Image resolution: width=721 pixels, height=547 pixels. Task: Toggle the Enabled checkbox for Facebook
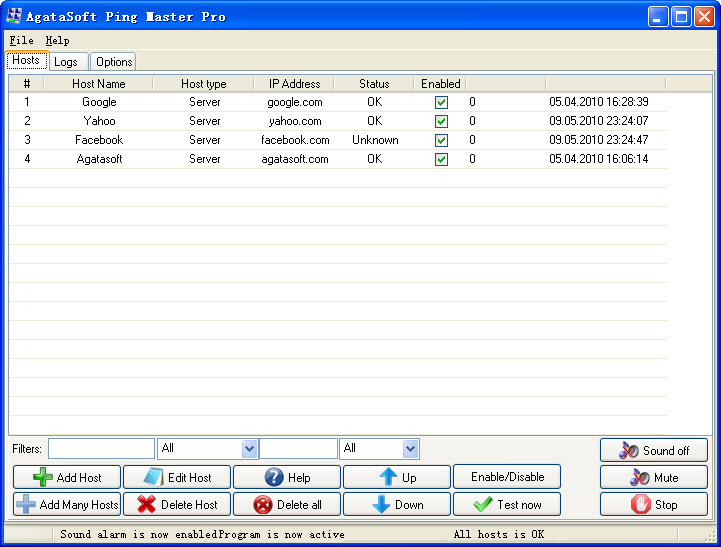click(x=441, y=140)
